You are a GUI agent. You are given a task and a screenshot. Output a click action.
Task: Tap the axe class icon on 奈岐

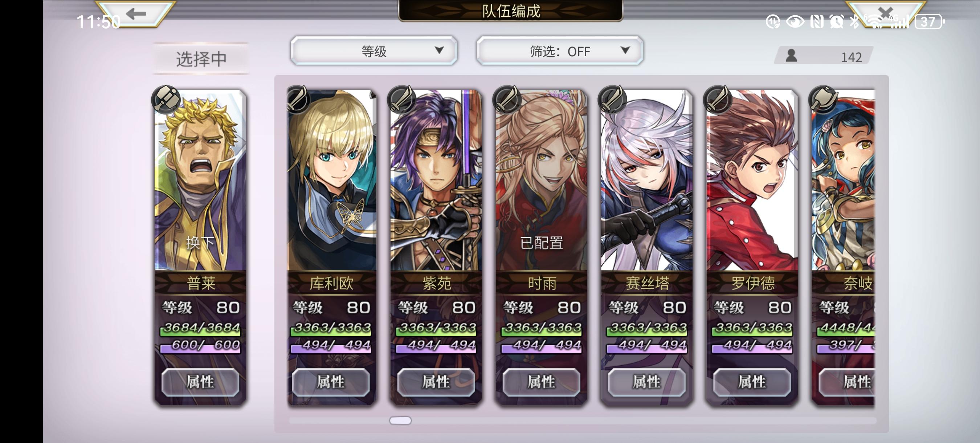[x=822, y=100]
